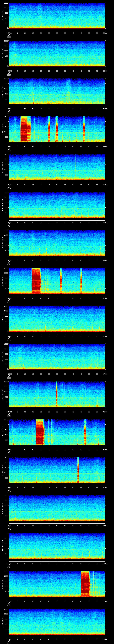Screen dimensions: 114x644
Task: Select the widest red burst in the 1:48:00 spectrogram
Action: point(40,432)
